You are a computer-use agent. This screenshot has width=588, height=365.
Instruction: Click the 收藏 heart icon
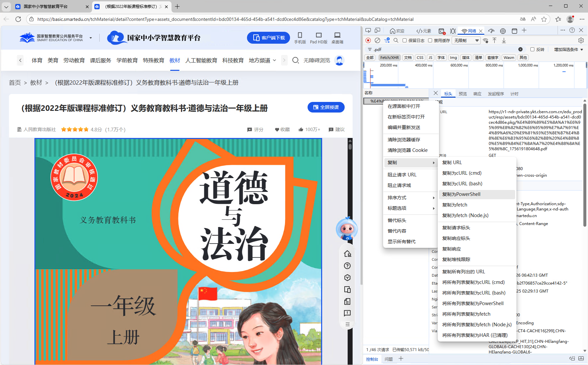(x=277, y=130)
